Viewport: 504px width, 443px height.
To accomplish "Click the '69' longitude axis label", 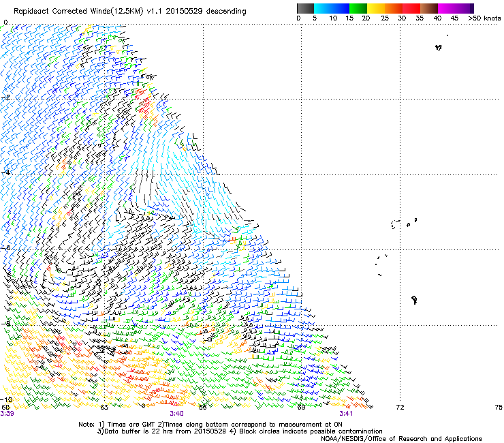I will (301, 408).
